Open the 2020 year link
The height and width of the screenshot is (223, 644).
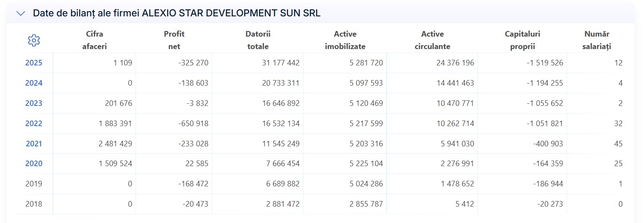pos(34,164)
